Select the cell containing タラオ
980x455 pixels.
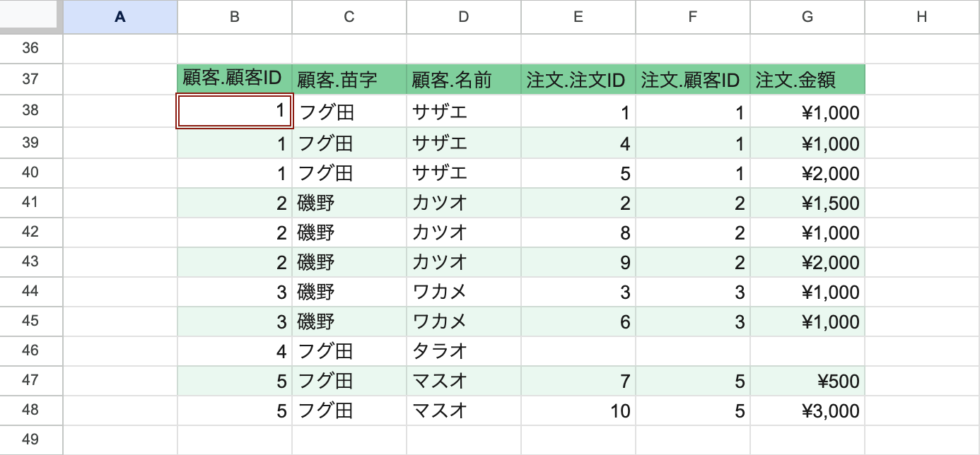(464, 350)
